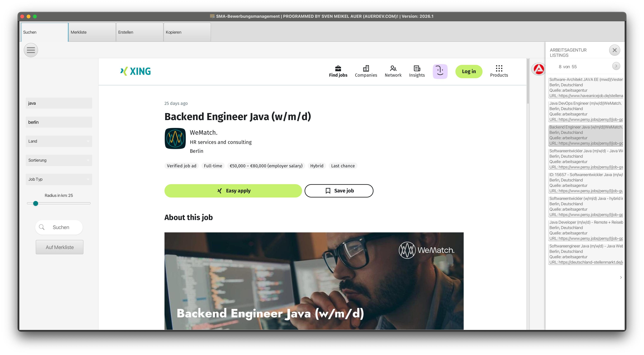The height and width of the screenshot is (355, 644).
Task: Open Insights navigation item
Action: 417,71
